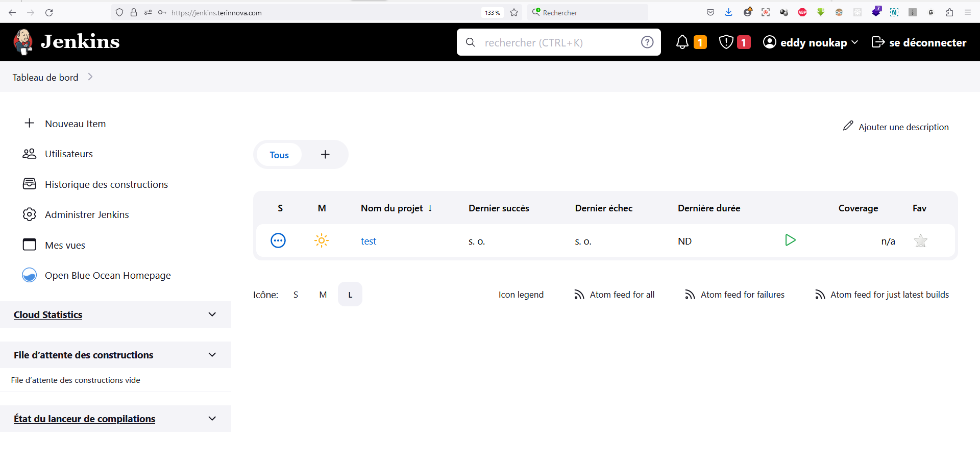Viewport: 980px width, 461px height.
Task: Open the security shield warnings icon
Action: pos(726,42)
